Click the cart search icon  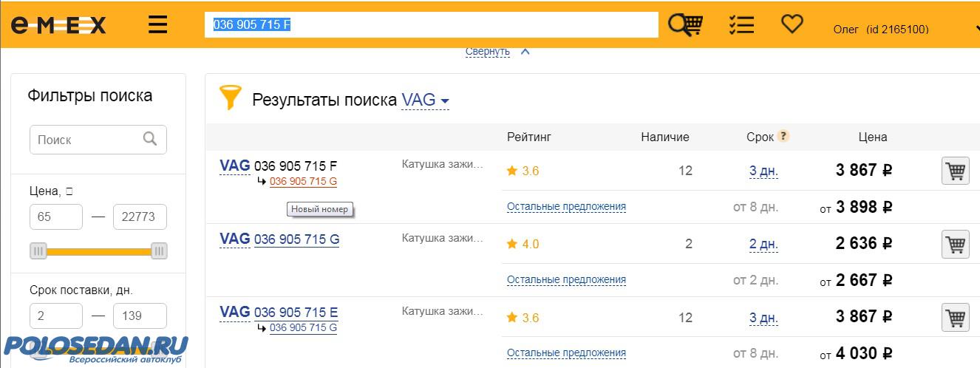point(685,24)
